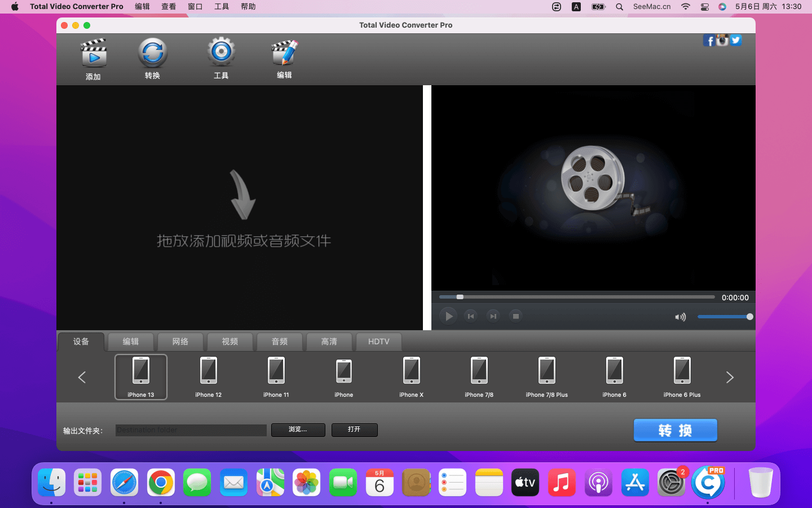Viewport: 812px width, 508px height.
Task: Click the Destination folder input field
Action: 191,430
